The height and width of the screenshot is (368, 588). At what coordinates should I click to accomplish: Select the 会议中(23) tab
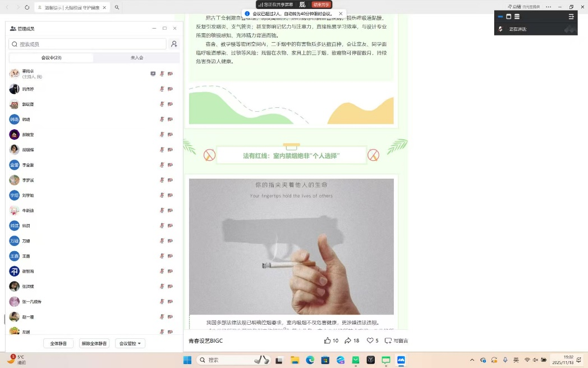point(51,58)
